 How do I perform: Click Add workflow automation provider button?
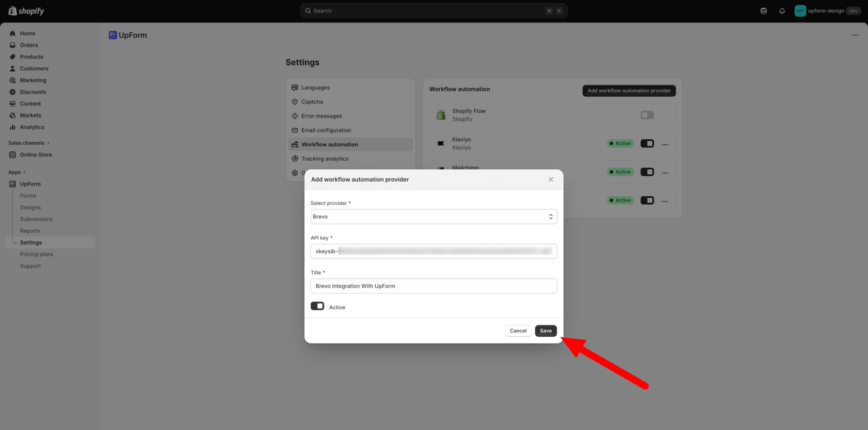coord(629,91)
